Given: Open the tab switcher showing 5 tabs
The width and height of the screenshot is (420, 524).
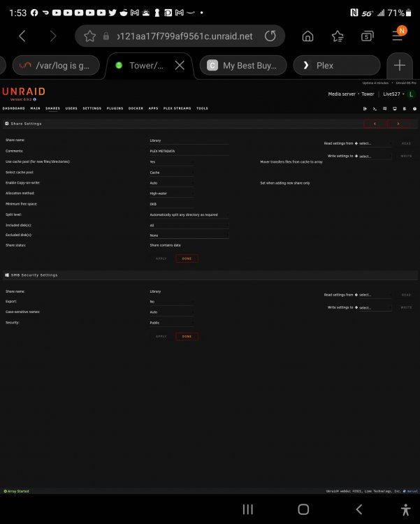Looking at the screenshot, I should point(367,36).
